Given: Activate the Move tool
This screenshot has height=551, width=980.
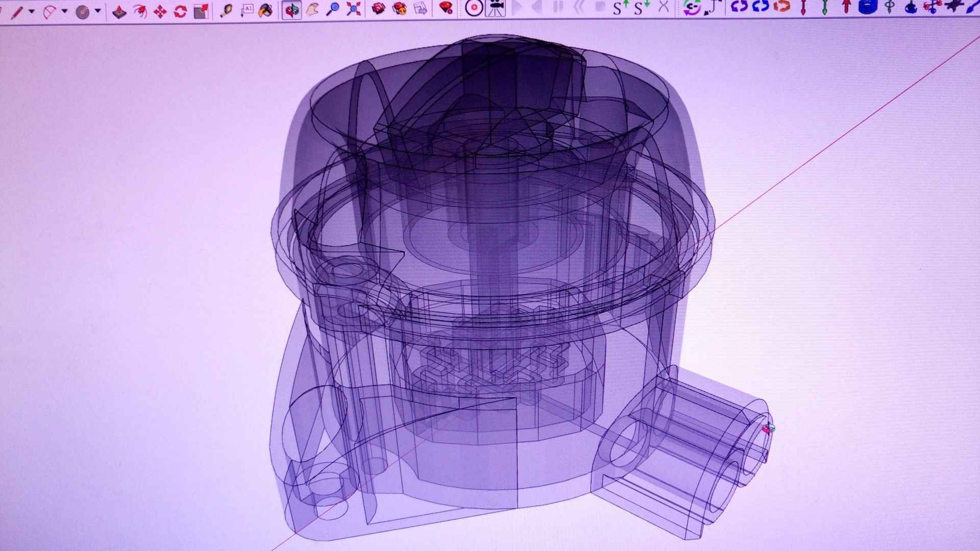Looking at the screenshot, I should click(160, 11).
